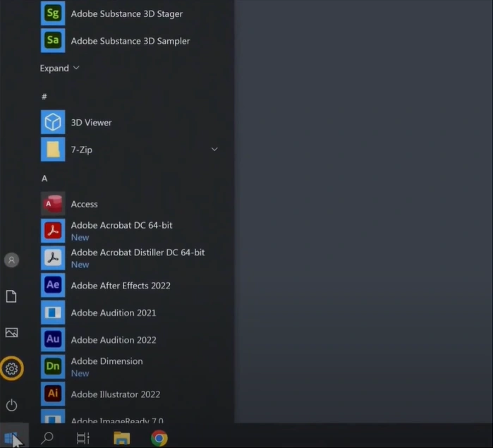Image resolution: width=493 pixels, height=448 pixels.
Task: Open the Acrobat Distiller DC icon
Action: pyautogui.click(x=53, y=258)
